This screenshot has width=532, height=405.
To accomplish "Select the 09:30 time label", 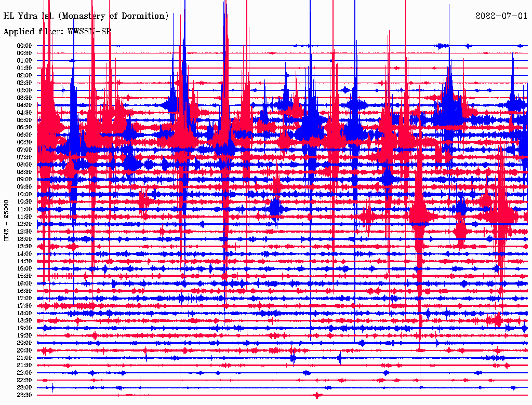I will point(24,187).
